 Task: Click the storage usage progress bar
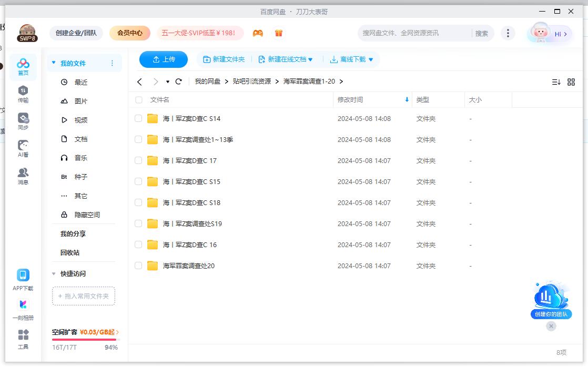click(x=86, y=340)
